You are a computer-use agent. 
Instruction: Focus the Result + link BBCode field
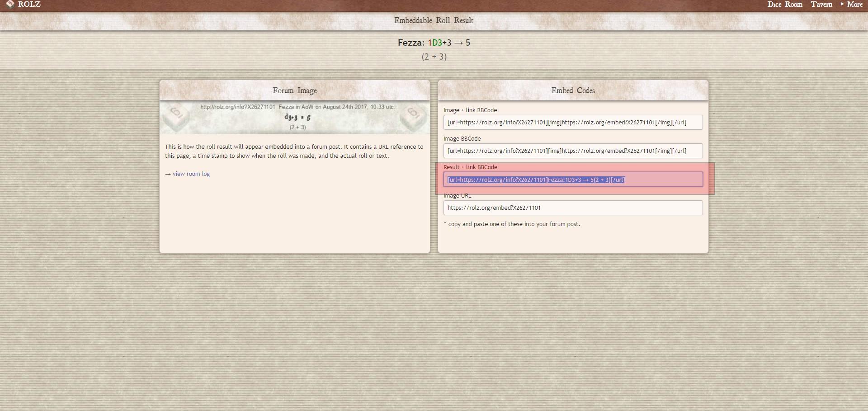coord(572,180)
